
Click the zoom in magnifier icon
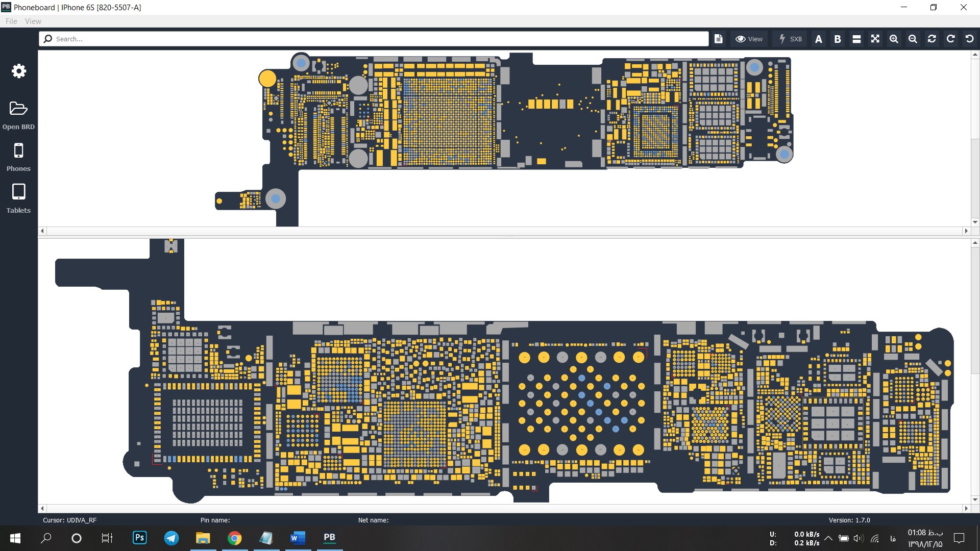click(894, 39)
